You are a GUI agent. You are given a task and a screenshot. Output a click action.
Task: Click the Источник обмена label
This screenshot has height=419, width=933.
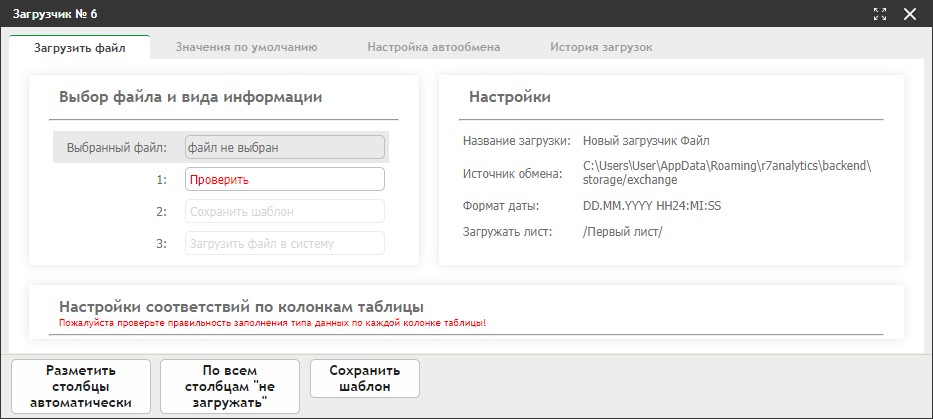(x=512, y=174)
